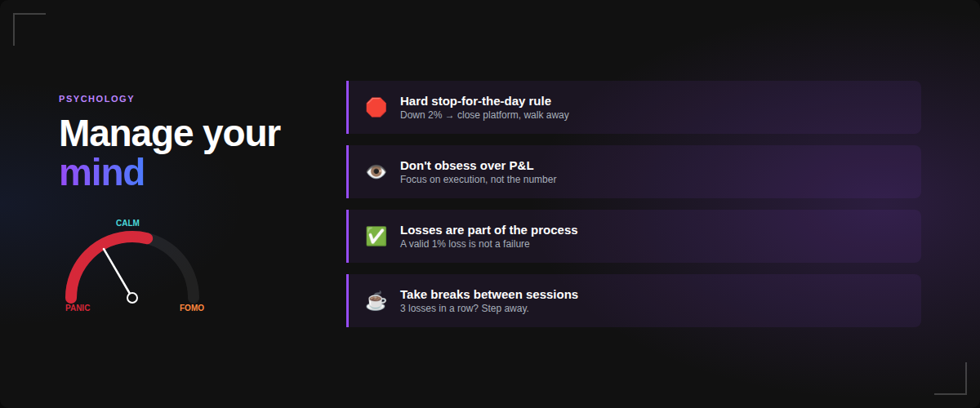Click the eye icon beside P&L rule
Viewport: 980px width, 408px height.
[376, 172]
